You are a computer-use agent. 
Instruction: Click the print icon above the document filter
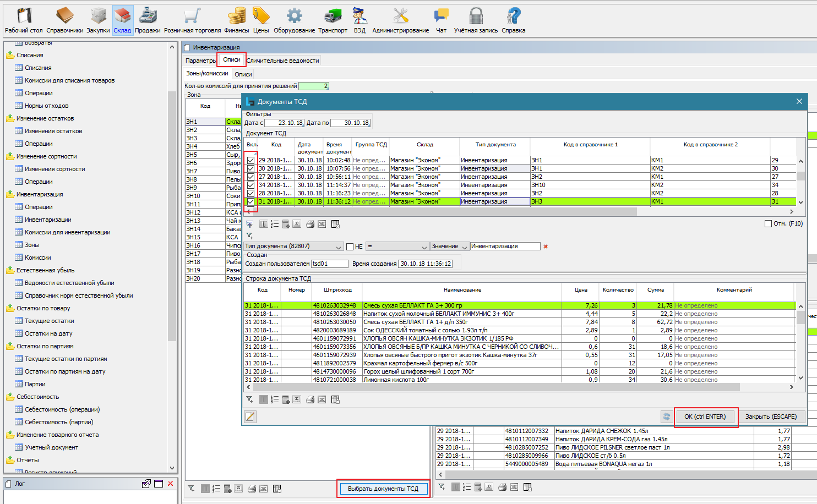click(x=310, y=224)
